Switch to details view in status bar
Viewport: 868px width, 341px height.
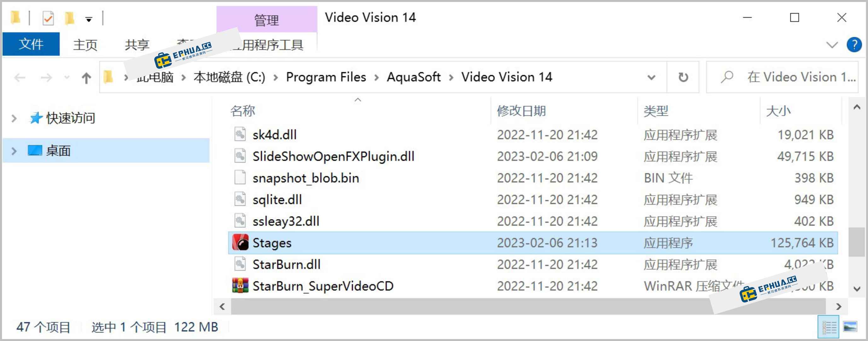(829, 326)
